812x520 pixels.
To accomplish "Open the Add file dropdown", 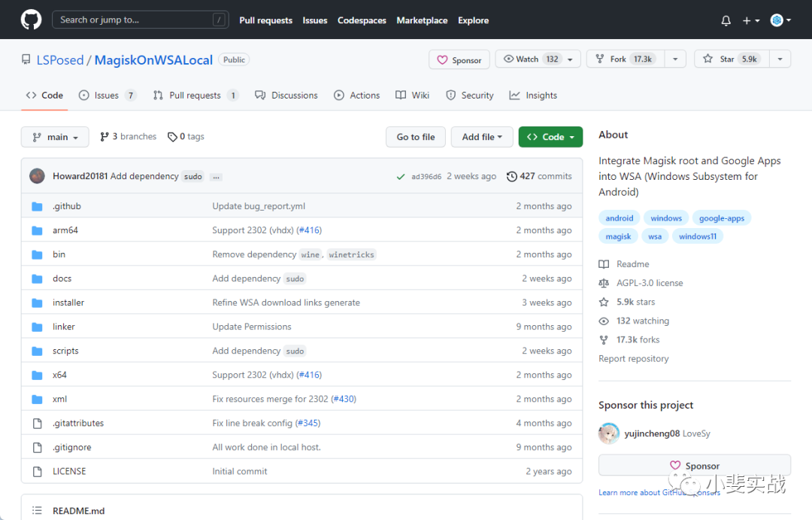I will click(x=482, y=137).
